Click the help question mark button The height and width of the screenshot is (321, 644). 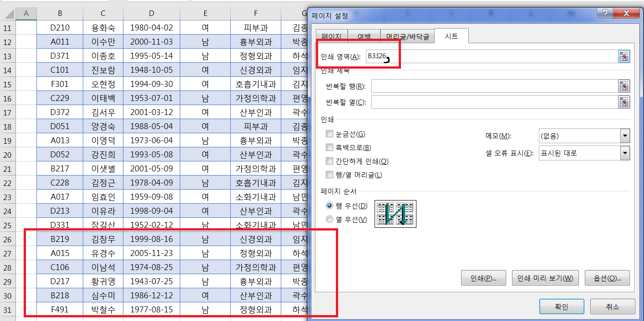click(605, 13)
